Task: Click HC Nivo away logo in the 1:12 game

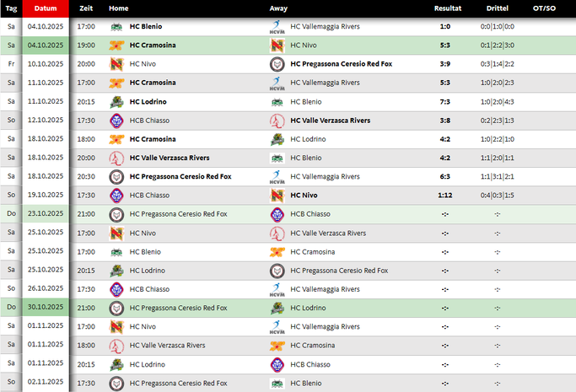Action: point(276,196)
